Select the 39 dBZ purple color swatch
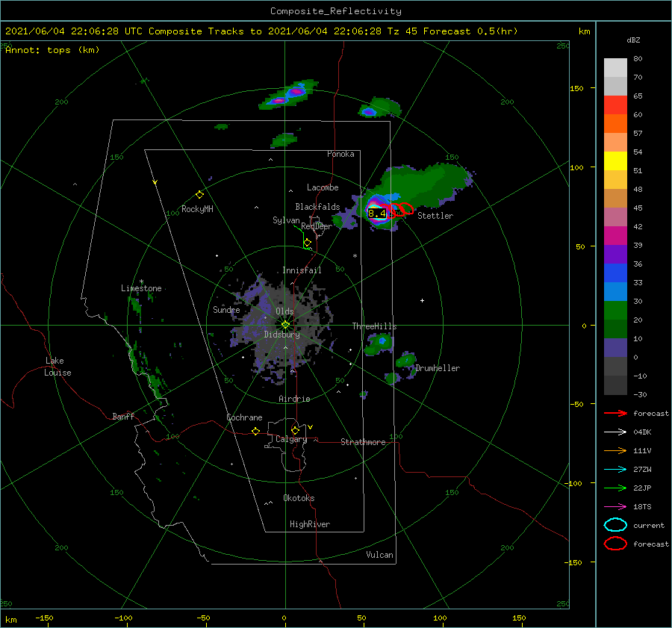 (615, 254)
